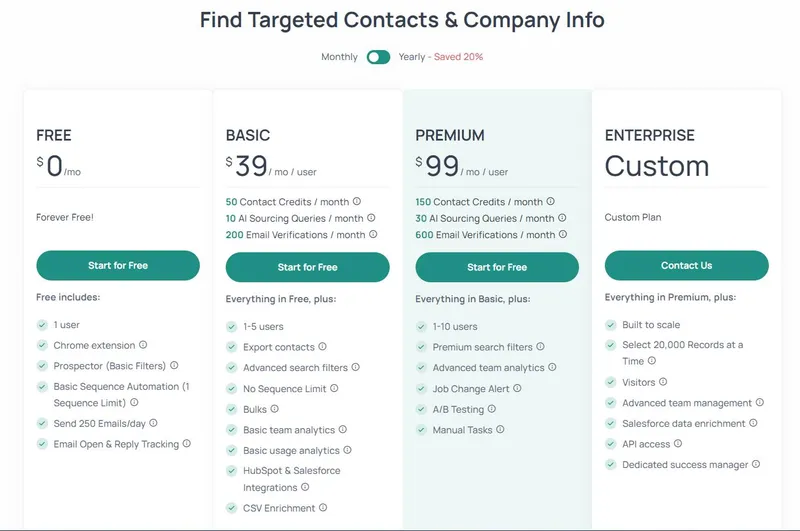Viewport: 800px width, 531px height.
Task: Click info icon beside CSV Enrichment
Action: tap(322, 508)
